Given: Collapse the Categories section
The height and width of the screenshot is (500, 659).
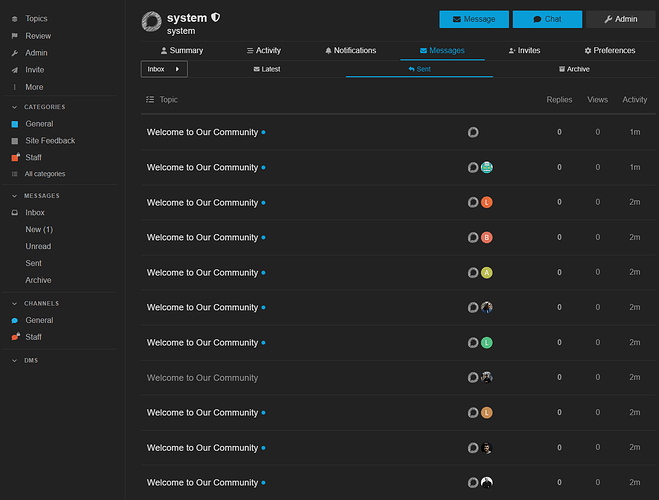Looking at the screenshot, I should tap(39, 107).
